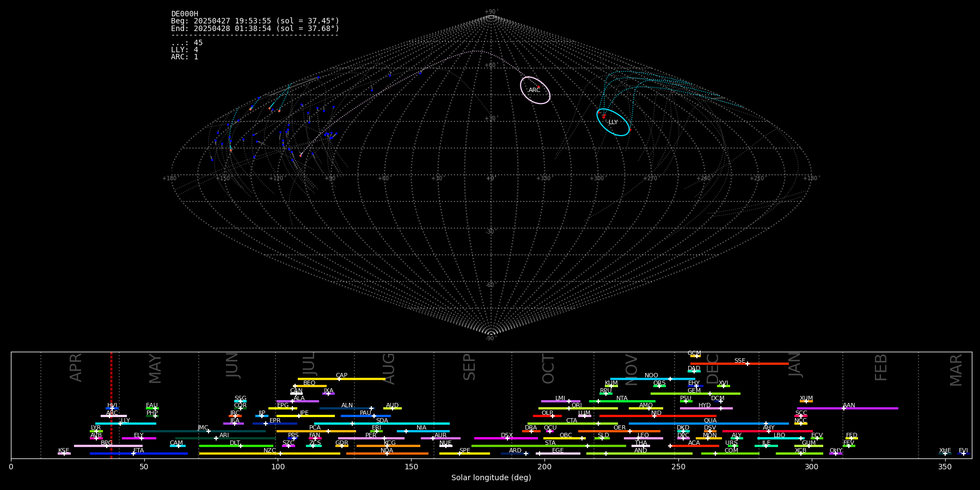Click the blue QUA shower bar
Image resolution: width=980 pixels, height=490 pixels.
pyautogui.click(x=709, y=424)
